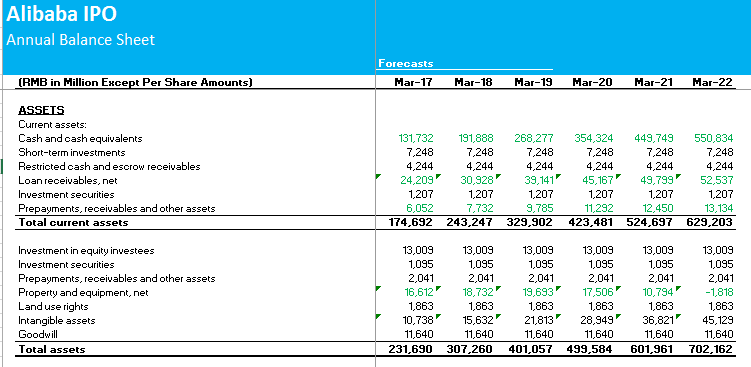
Task: Click total assets 231,690
Action: point(410,349)
